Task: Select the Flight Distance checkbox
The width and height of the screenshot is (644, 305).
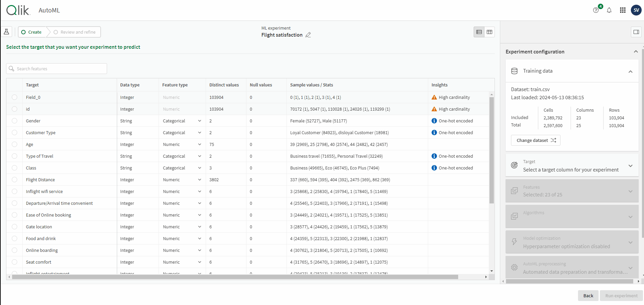Action: [x=14, y=180]
